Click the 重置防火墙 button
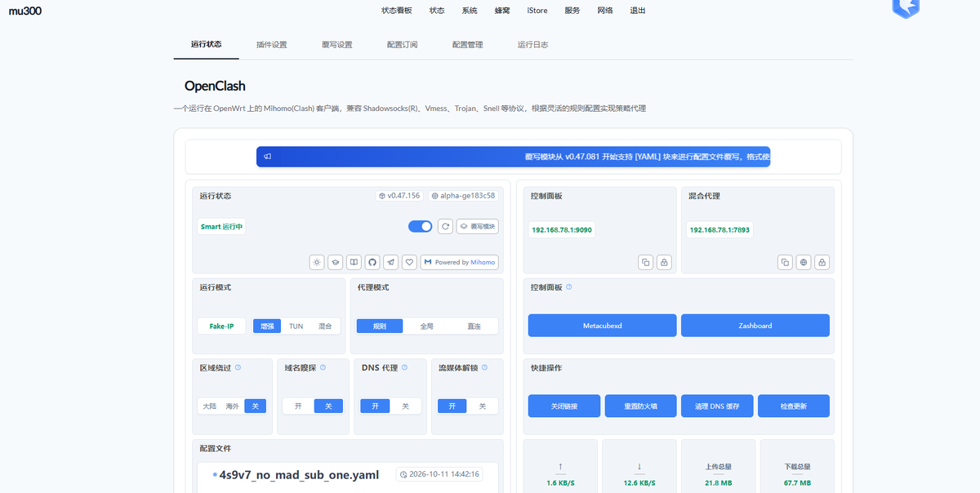The width and height of the screenshot is (980, 493). pyautogui.click(x=640, y=406)
